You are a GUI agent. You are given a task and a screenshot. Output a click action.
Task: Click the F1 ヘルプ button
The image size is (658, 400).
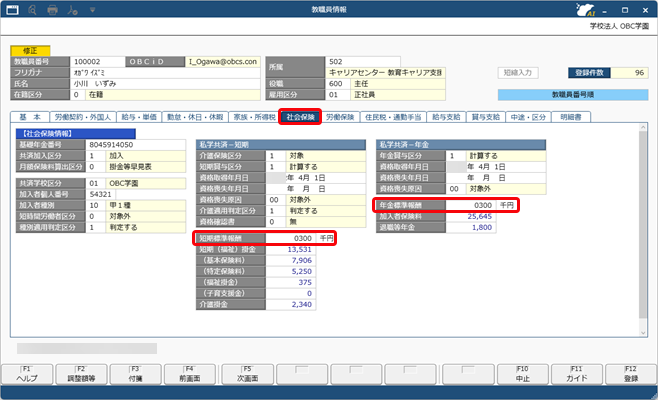pos(27,374)
